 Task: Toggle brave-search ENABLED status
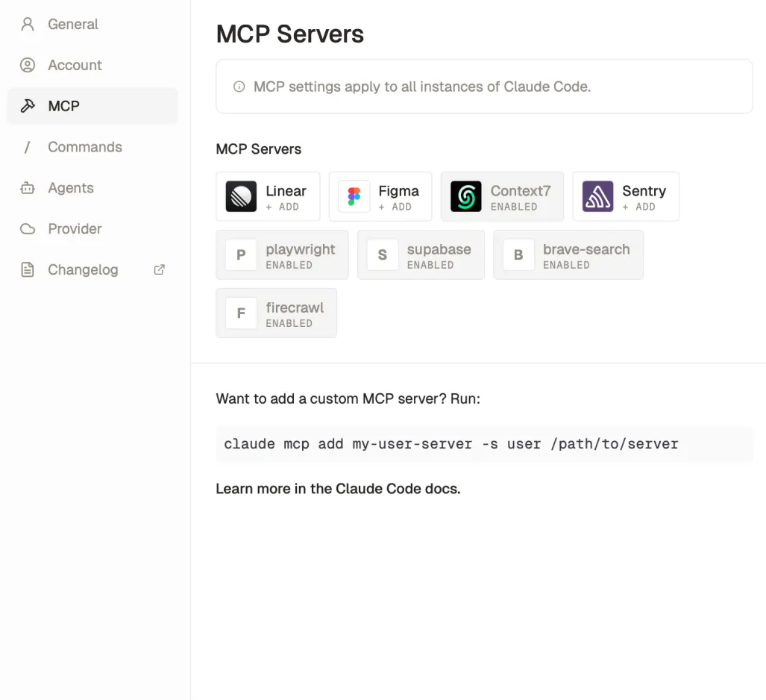point(567,265)
